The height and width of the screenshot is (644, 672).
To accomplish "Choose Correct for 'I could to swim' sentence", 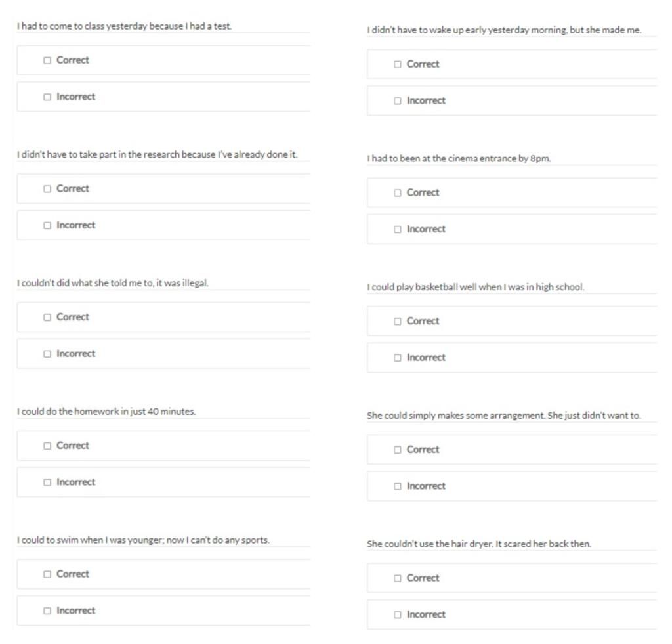I will tap(47, 574).
